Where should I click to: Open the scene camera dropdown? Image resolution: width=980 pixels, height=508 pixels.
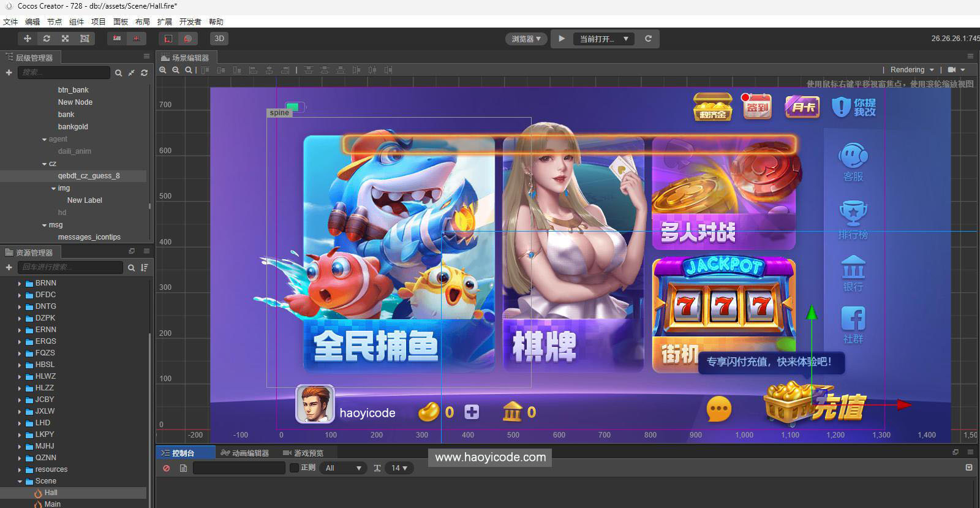[956, 70]
